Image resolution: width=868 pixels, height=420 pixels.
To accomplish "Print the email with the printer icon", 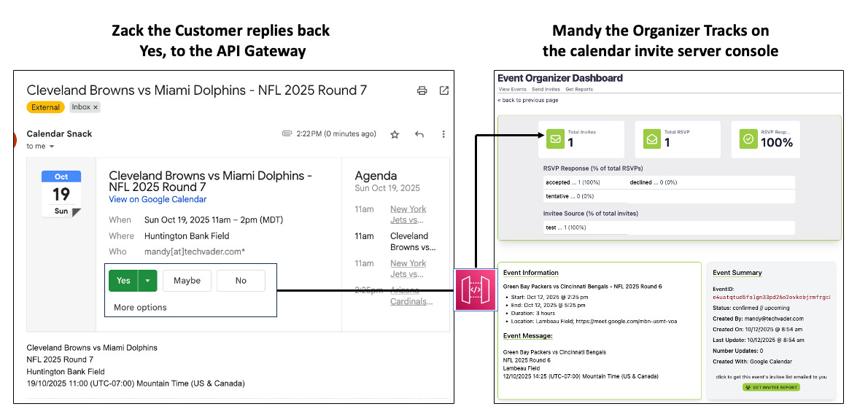I will 422,90.
